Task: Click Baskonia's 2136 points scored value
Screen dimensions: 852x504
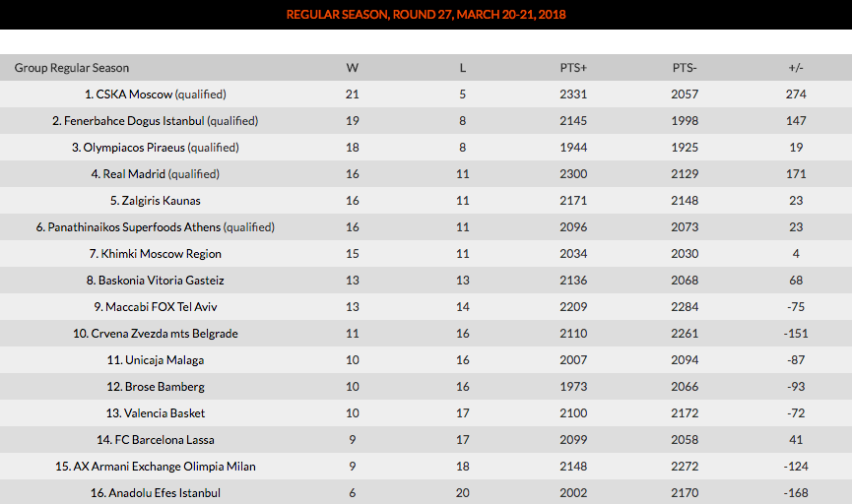Action: coord(573,281)
